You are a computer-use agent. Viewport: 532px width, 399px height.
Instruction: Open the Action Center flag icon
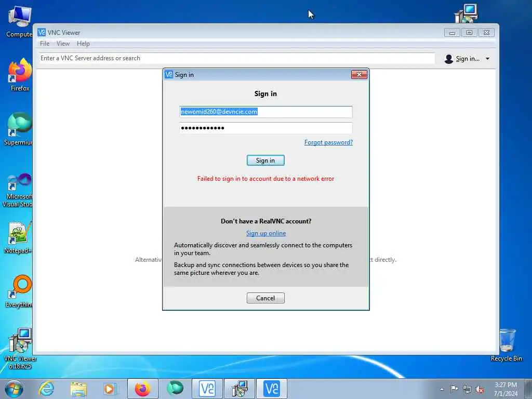(454, 389)
